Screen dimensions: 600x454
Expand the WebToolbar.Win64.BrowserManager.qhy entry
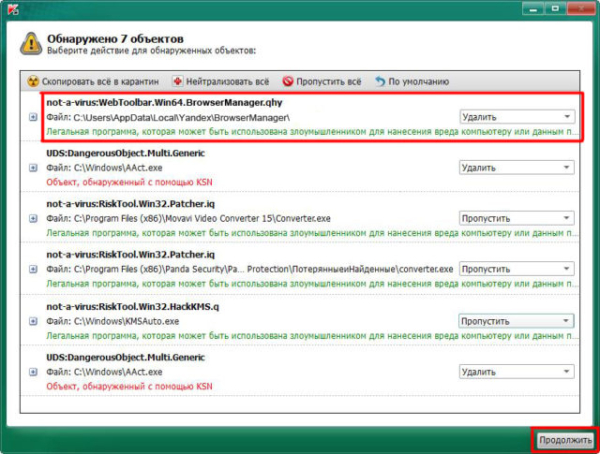(33, 117)
